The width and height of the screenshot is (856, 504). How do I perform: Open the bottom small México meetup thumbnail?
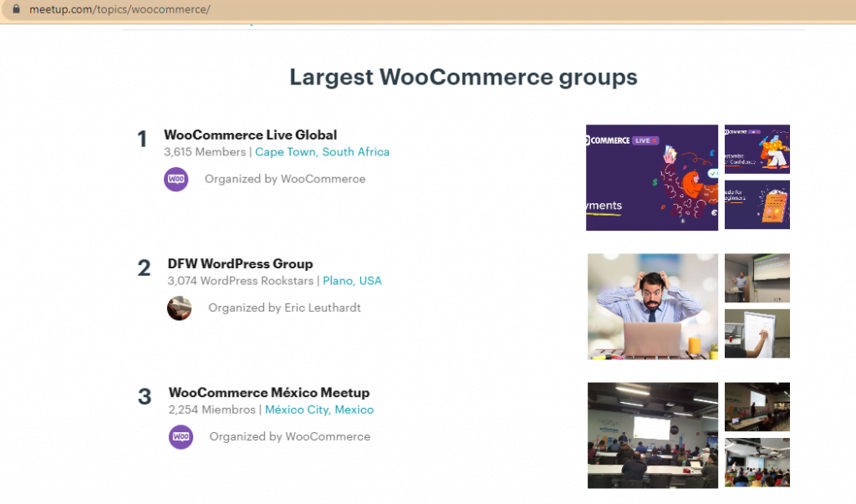757,462
